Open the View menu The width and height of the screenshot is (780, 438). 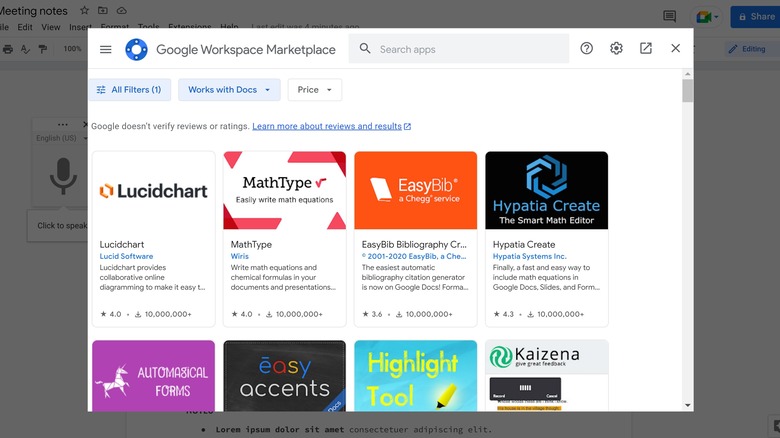[x=50, y=28]
